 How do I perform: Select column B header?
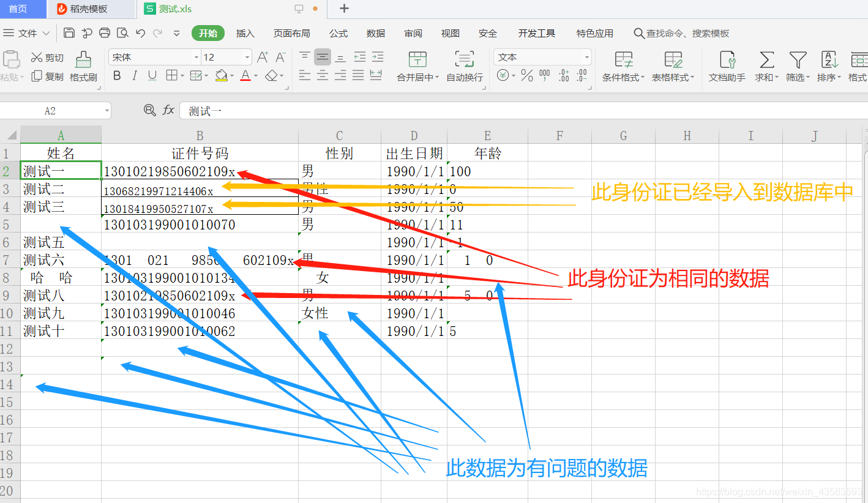[200, 136]
